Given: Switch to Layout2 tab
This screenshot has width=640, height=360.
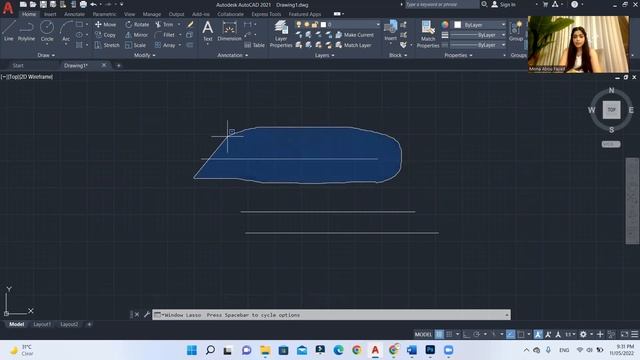Looking at the screenshot, I should [x=69, y=324].
